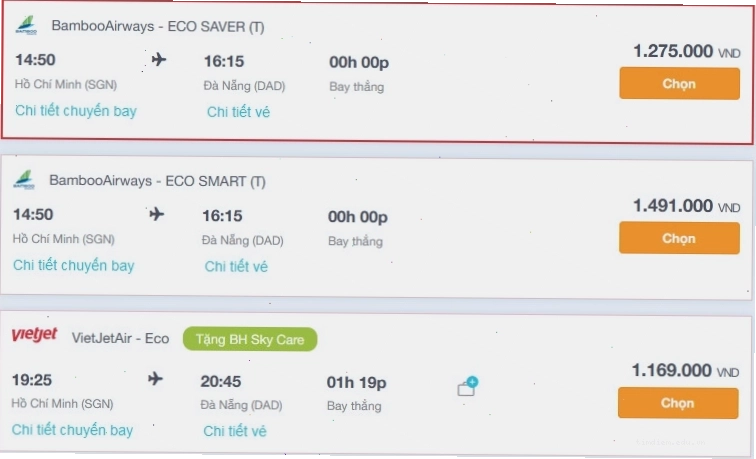Choose the 1.491.000 VND ECO SMART flight

(679, 238)
